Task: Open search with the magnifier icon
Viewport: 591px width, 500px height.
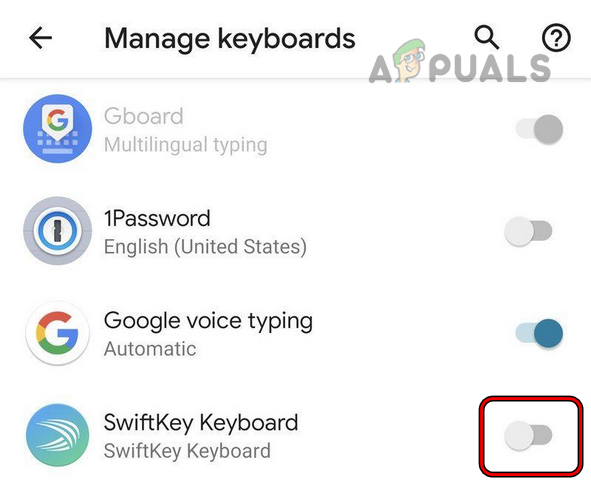Action: (x=487, y=37)
